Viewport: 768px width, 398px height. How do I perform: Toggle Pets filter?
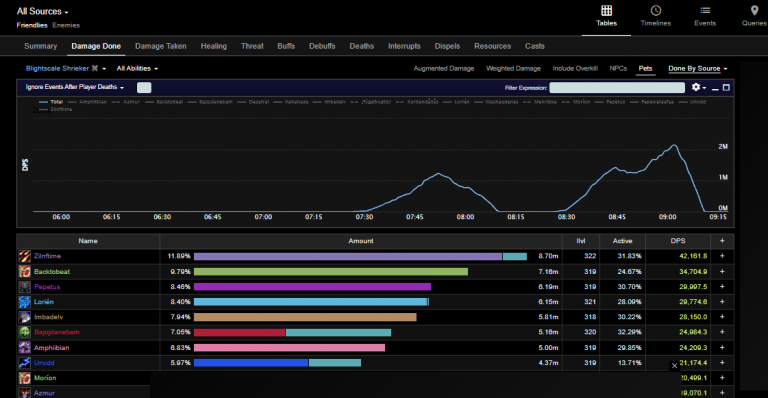(645, 69)
